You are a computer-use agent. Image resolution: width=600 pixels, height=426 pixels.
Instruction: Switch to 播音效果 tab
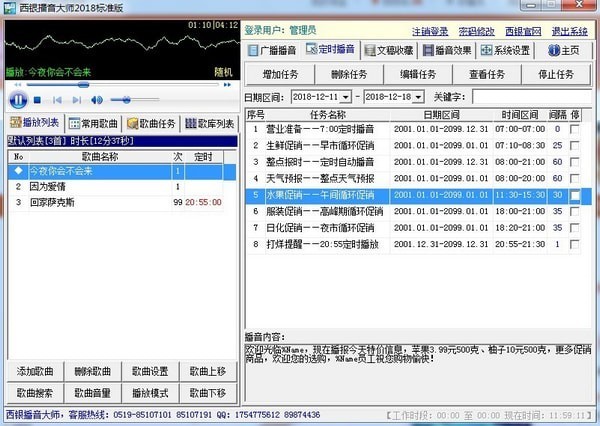coord(447,51)
